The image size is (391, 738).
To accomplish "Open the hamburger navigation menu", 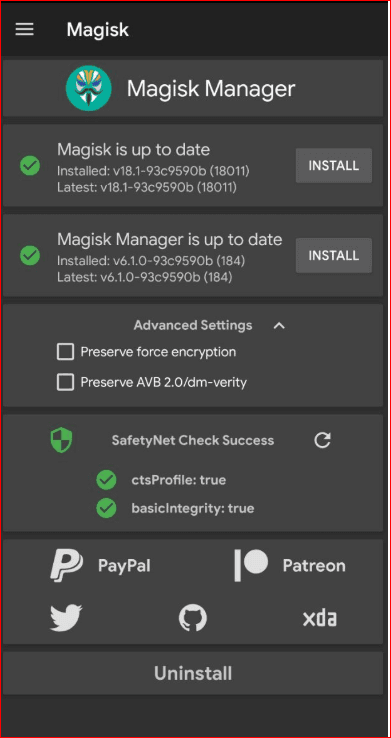I will [x=24, y=30].
